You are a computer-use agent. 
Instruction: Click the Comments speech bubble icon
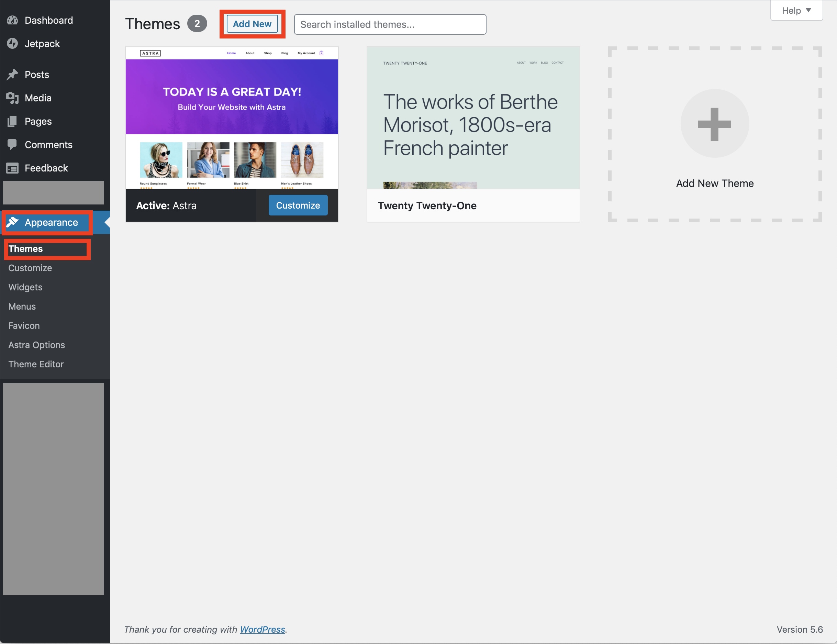pos(12,145)
